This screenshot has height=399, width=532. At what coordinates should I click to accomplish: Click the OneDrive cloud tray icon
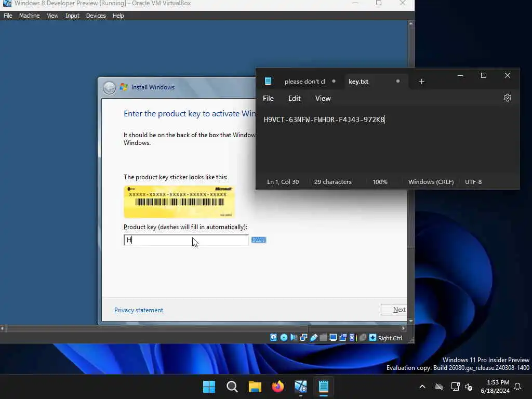pyautogui.click(x=439, y=387)
